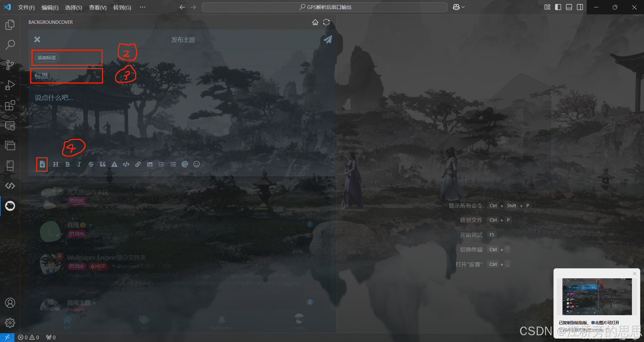Click the ports forwarded status item

(51, 337)
